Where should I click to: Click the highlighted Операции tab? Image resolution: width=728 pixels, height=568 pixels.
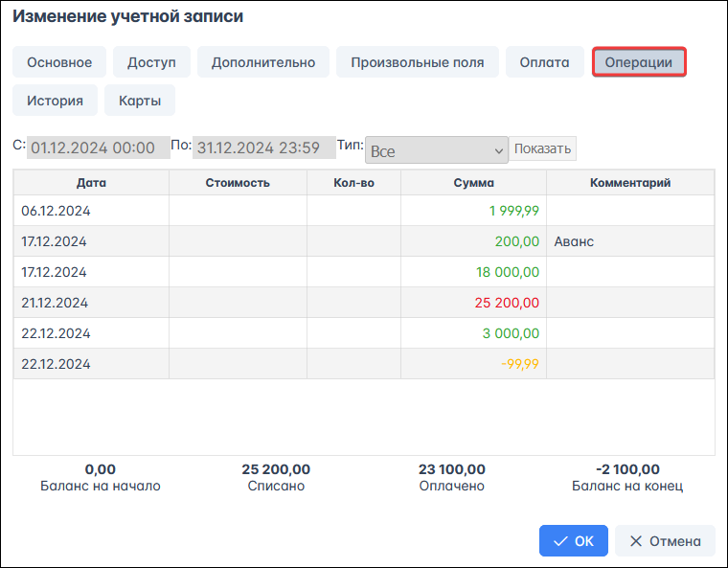pos(639,62)
